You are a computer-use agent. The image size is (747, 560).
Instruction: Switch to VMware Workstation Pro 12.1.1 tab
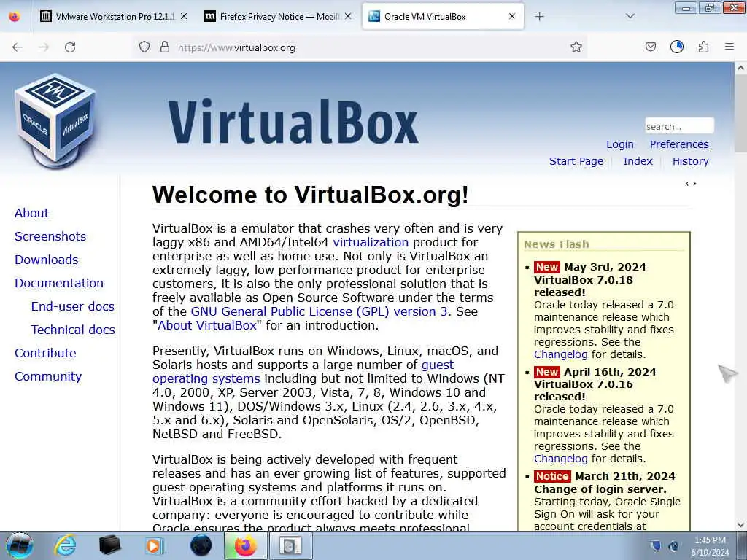[115, 17]
